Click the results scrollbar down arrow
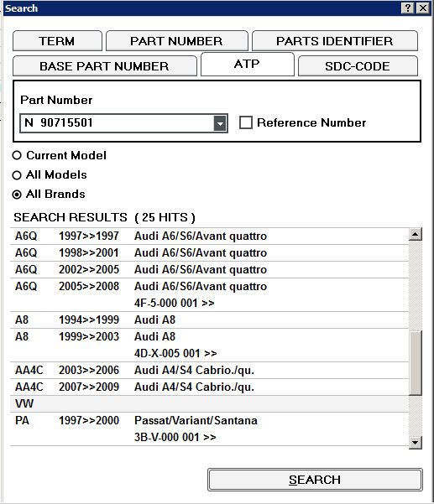Image resolution: width=434 pixels, height=504 pixels. click(416, 443)
